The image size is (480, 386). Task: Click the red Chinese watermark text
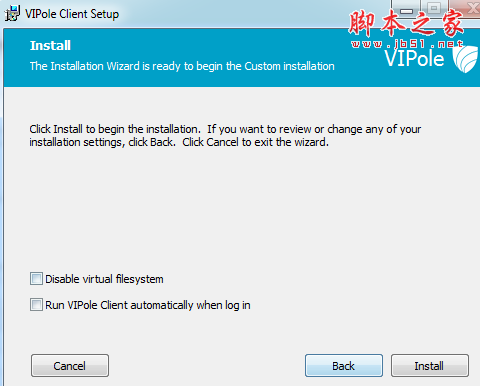pyautogui.click(x=406, y=23)
